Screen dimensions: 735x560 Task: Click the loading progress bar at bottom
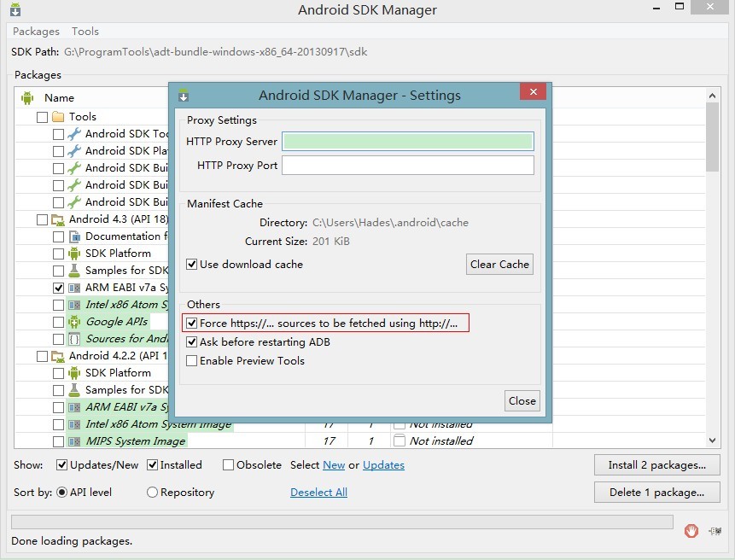[x=342, y=522]
